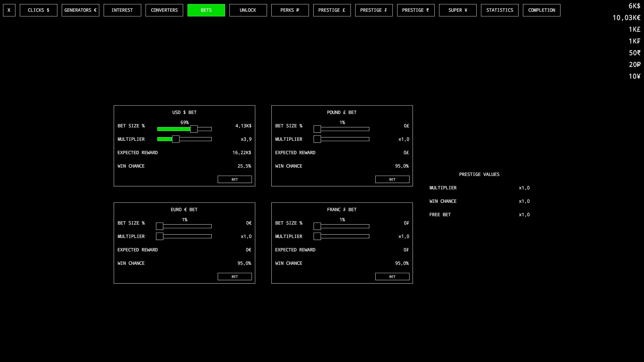The image size is (644, 362).
Task: Open the PRESTIGE ₣ tab
Action: pyautogui.click(x=374, y=10)
